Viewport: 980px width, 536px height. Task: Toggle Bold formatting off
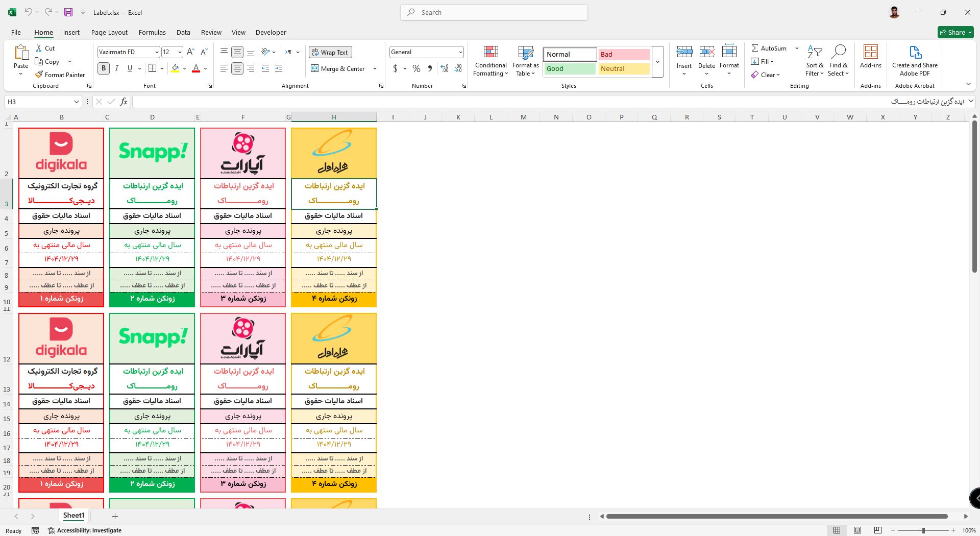pos(104,68)
